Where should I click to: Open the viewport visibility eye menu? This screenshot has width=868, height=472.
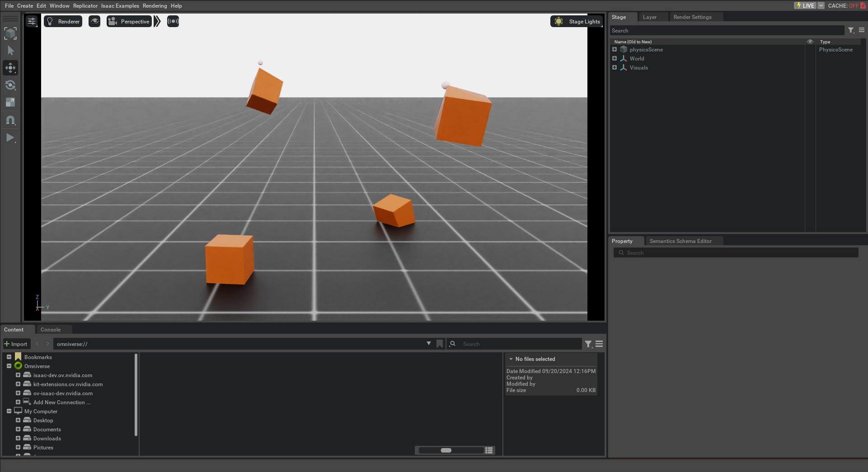[x=94, y=21]
